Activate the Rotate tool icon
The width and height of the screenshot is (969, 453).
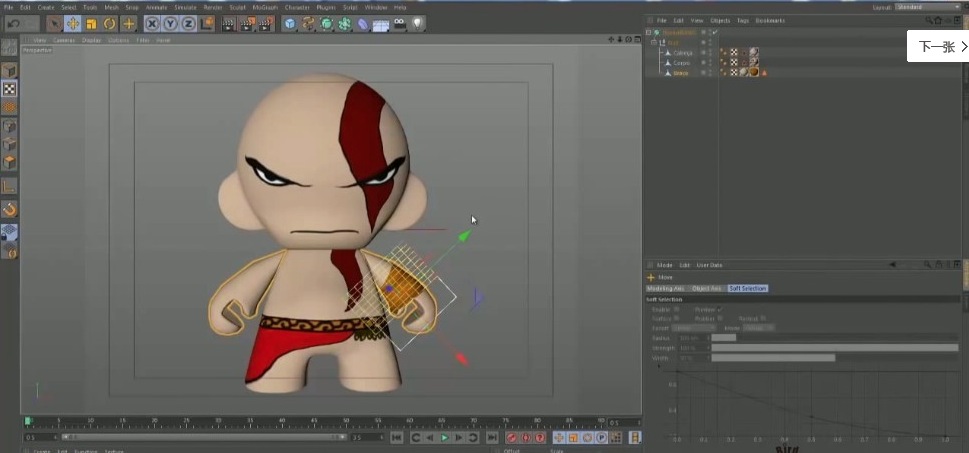point(110,24)
